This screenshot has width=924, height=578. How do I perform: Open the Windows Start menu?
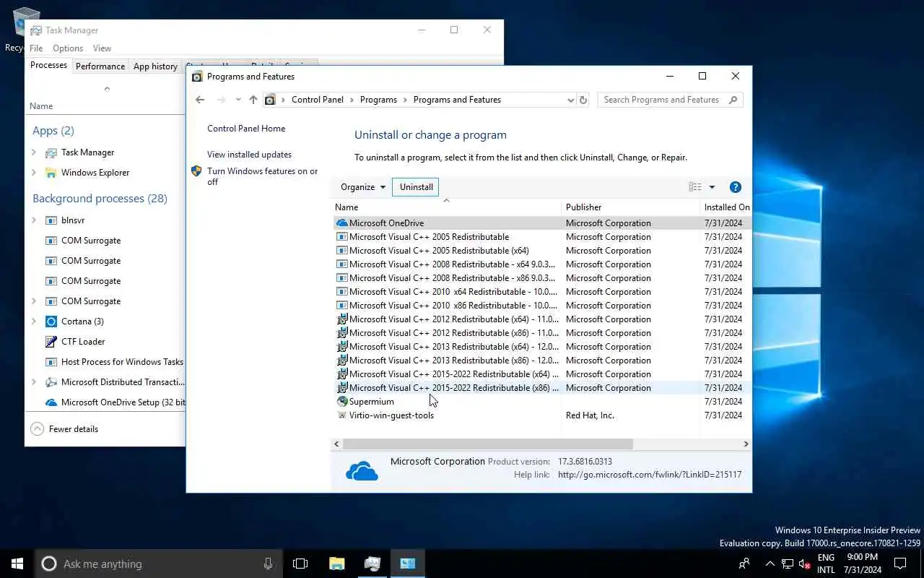(17, 564)
